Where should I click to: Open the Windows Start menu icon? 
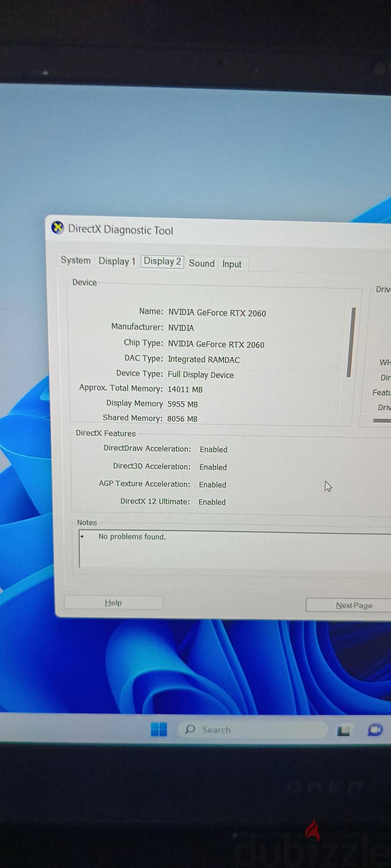(159, 729)
